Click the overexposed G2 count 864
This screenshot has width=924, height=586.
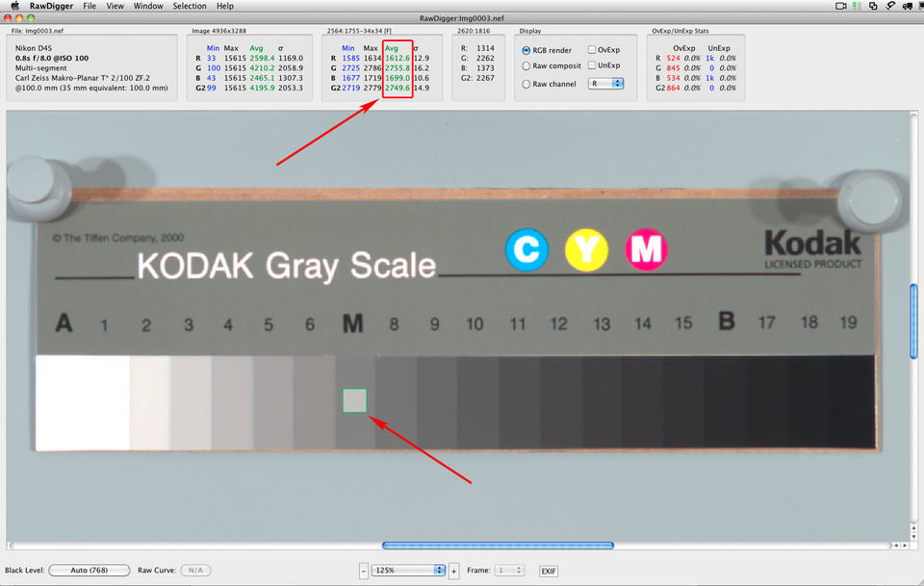pyautogui.click(x=673, y=88)
